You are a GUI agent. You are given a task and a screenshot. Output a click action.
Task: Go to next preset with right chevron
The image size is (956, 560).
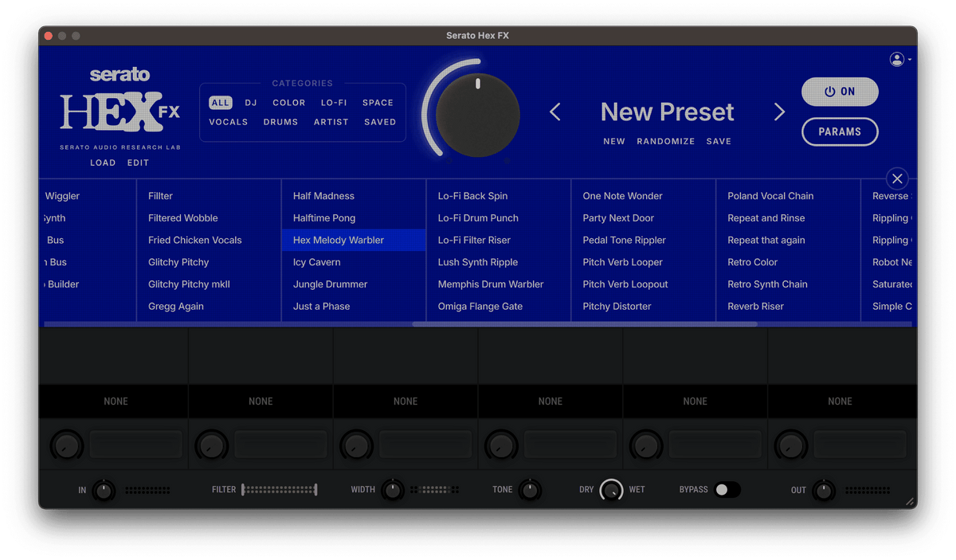pyautogui.click(x=779, y=112)
